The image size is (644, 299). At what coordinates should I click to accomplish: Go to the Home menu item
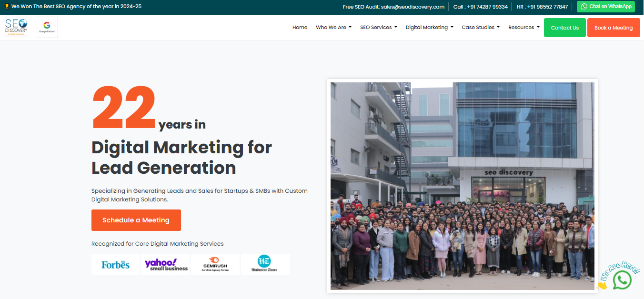click(x=300, y=28)
